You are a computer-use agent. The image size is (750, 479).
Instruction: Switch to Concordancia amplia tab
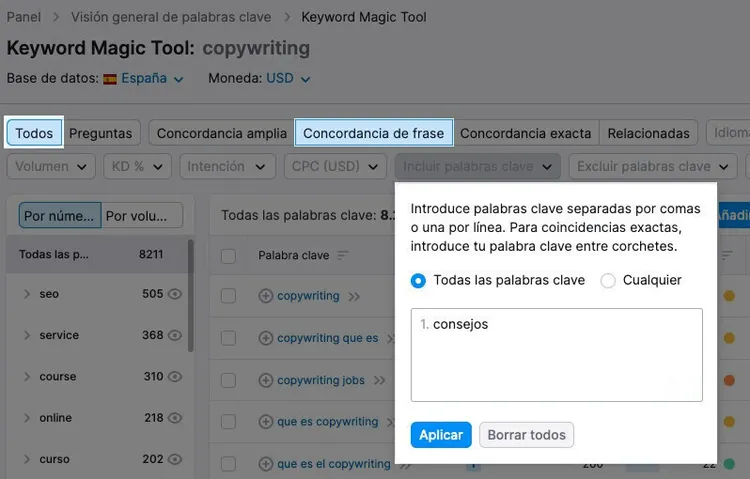pos(222,133)
